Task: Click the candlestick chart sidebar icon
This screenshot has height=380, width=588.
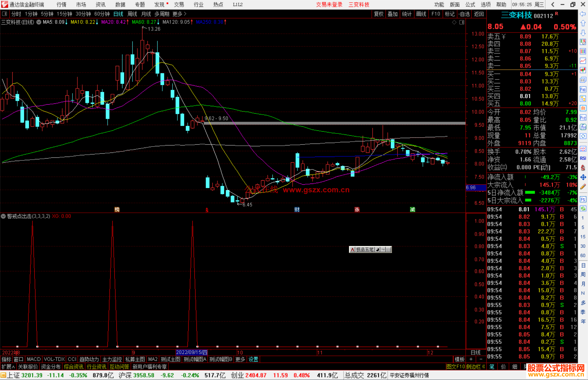Action: pyautogui.click(x=583, y=70)
